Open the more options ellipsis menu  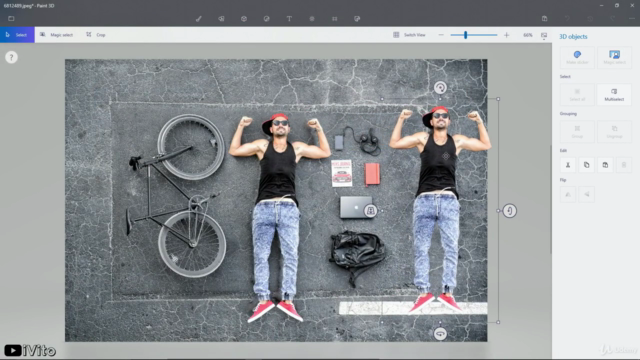pyautogui.click(x=631, y=19)
